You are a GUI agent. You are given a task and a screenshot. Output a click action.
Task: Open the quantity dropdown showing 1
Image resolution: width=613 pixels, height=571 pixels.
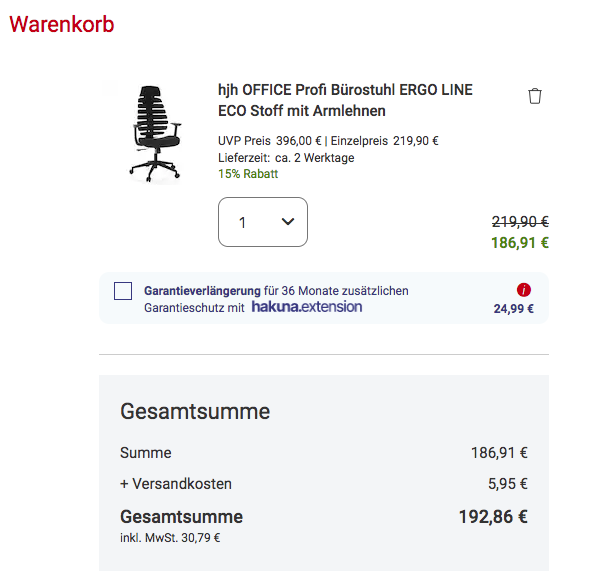pos(262,222)
